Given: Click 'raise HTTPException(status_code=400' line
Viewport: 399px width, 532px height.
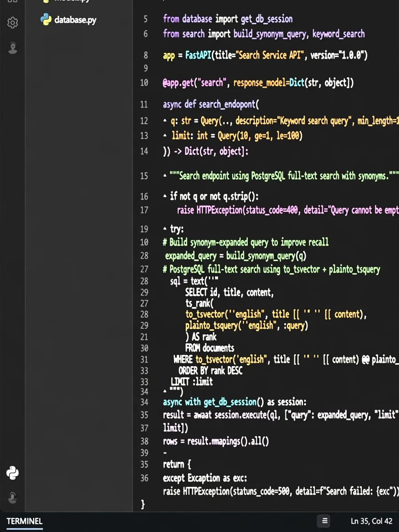Looking at the screenshot, I should coord(288,210).
